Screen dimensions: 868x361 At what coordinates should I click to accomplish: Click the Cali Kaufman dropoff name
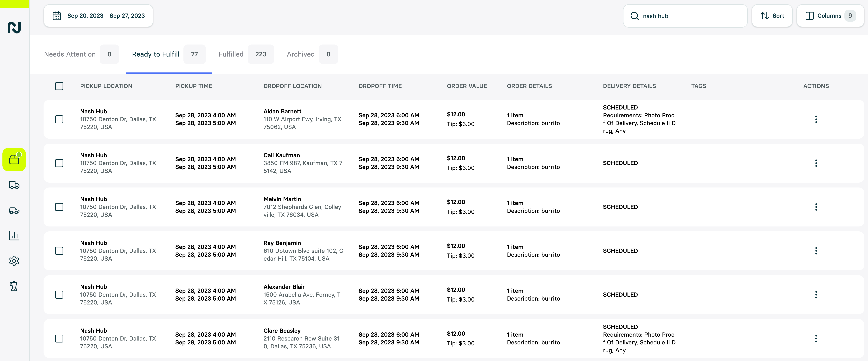click(x=282, y=155)
